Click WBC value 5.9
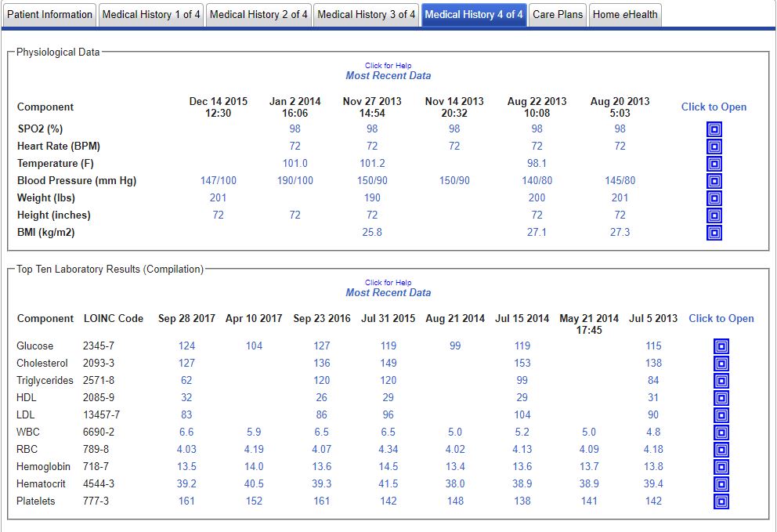 click(x=254, y=432)
